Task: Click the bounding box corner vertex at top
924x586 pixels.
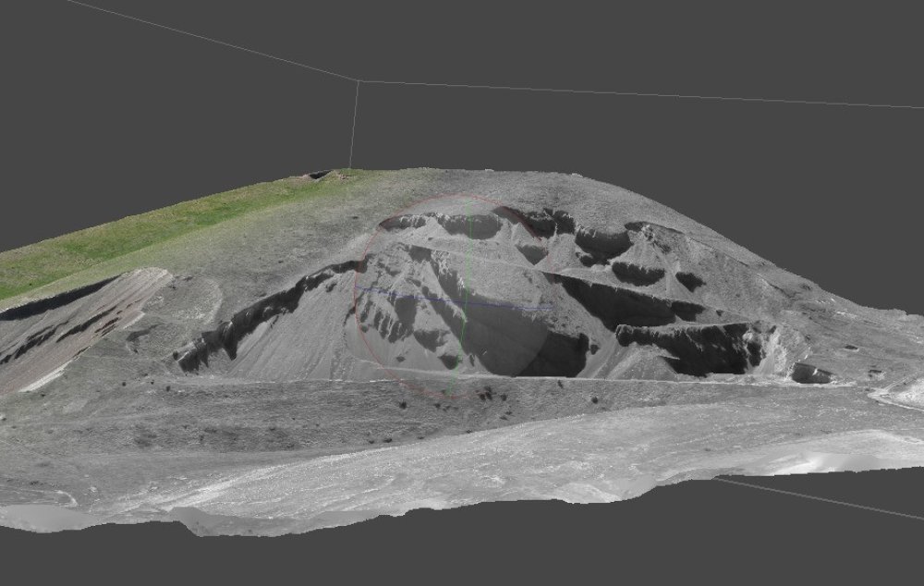Action: click(359, 80)
